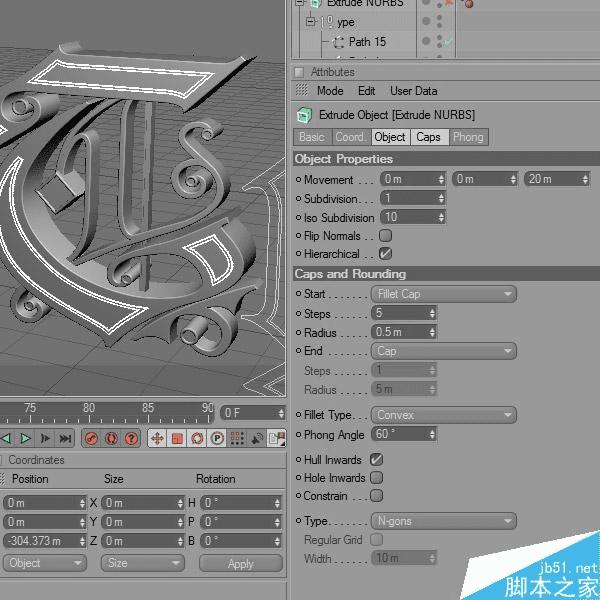Image resolution: width=600 pixels, height=600 pixels.
Task: Select Path 15 in the object tree
Action: click(367, 42)
